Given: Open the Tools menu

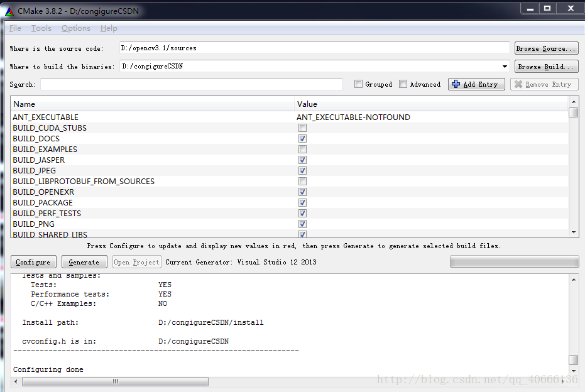Looking at the screenshot, I should pos(41,28).
